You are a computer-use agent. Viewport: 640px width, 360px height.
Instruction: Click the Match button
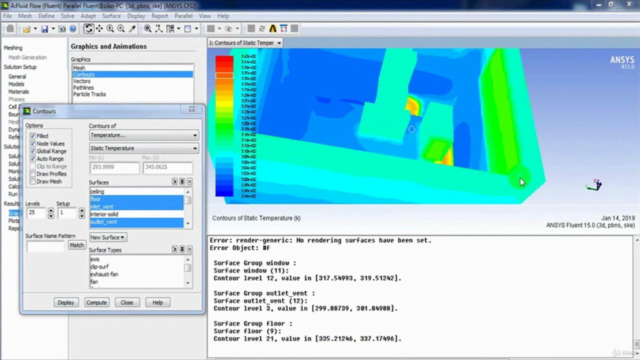76,245
